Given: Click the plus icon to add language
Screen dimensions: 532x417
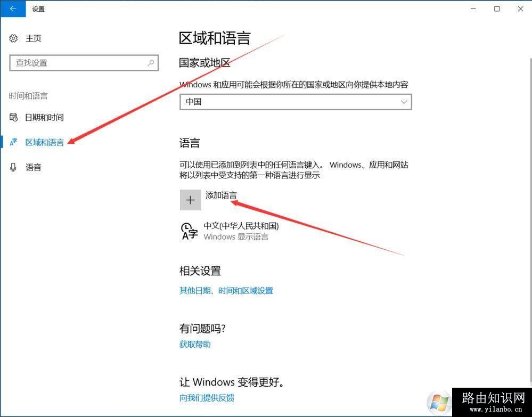Looking at the screenshot, I should point(190,200).
